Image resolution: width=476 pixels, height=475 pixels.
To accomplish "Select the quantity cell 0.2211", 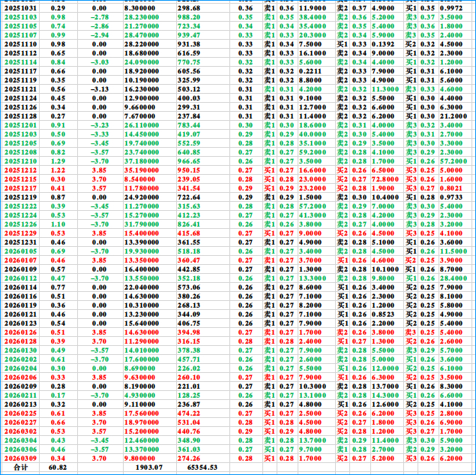I will 310,71.
